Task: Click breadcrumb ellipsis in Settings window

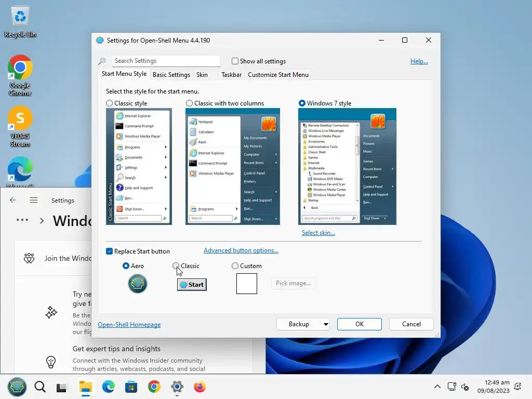Action: pos(22,220)
